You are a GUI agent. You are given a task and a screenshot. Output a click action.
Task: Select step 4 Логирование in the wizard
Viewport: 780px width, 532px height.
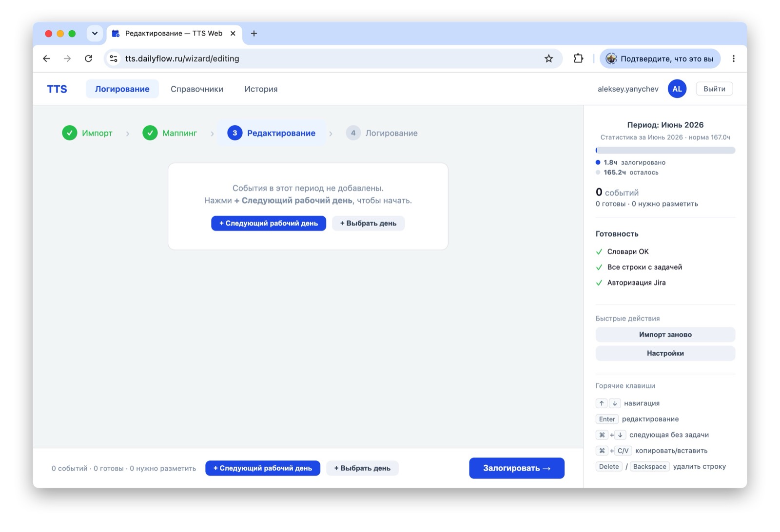click(382, 133)
